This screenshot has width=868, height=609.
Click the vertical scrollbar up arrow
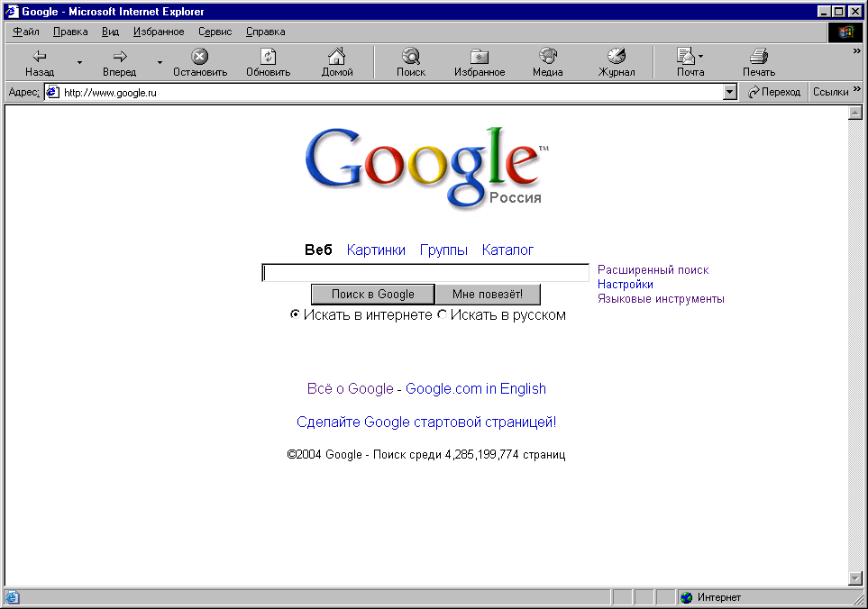coord(854,113)
